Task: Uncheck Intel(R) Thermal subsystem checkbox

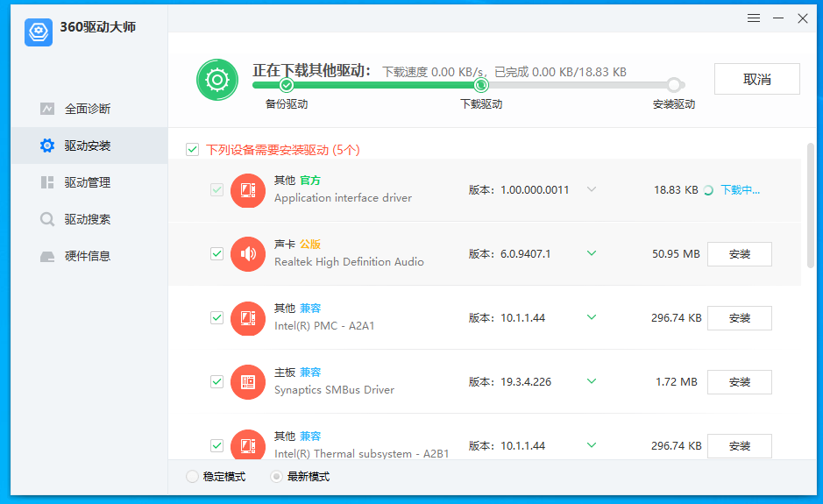Action: 216,446
